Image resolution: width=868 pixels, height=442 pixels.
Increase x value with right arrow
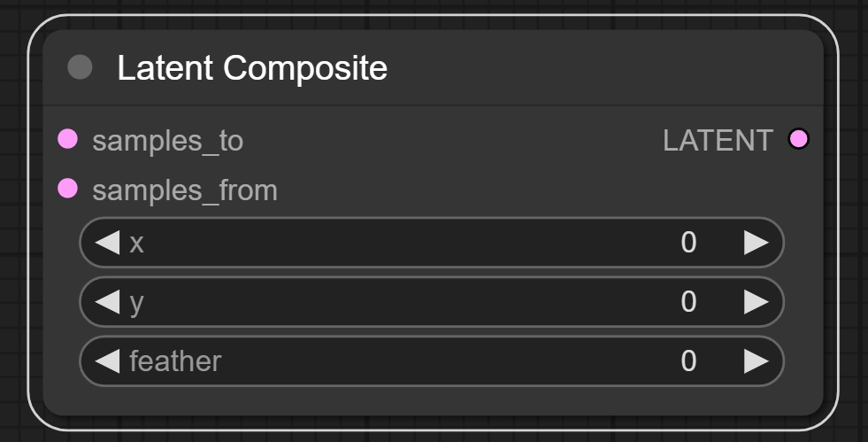pos(756,243)
